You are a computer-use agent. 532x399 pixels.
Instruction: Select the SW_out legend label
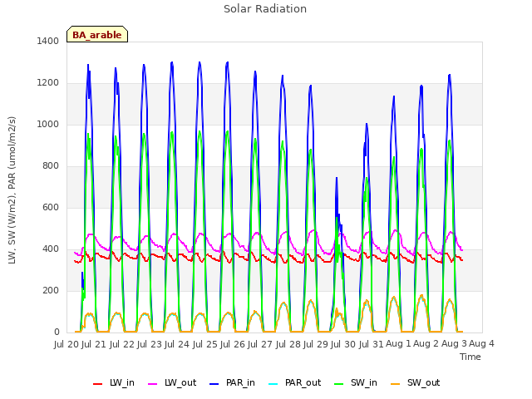[x=423, y=382]
